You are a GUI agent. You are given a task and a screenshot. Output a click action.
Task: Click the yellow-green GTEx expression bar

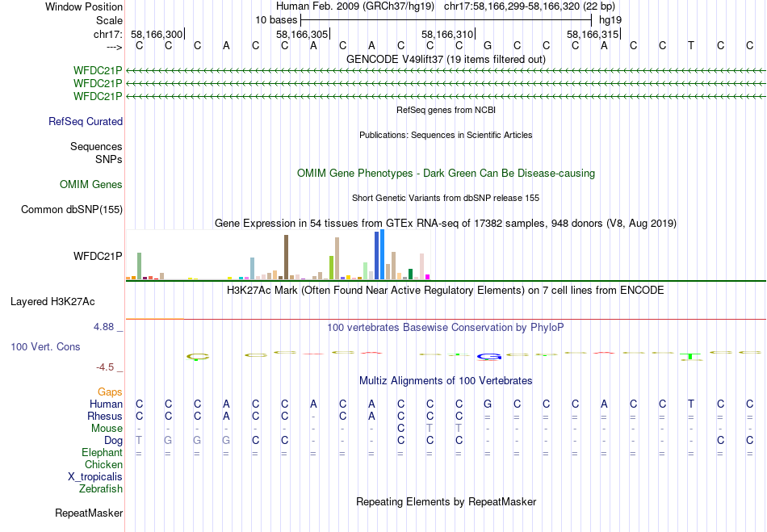click(331, 267)
